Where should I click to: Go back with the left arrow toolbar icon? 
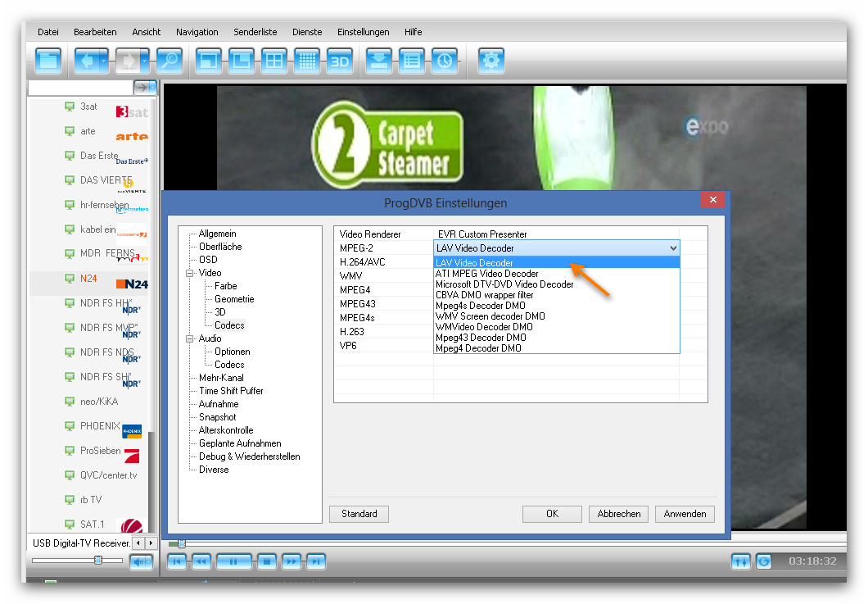point(86,61)
